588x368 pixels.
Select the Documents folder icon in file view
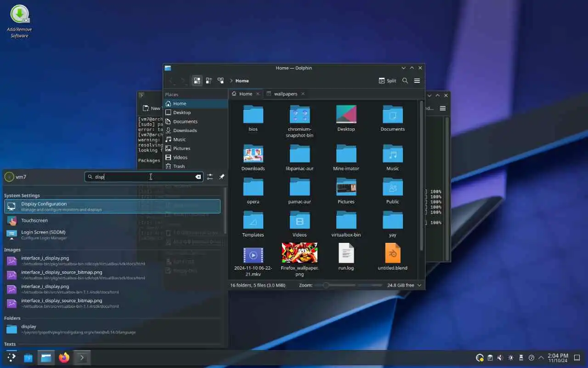pos(392,118)
